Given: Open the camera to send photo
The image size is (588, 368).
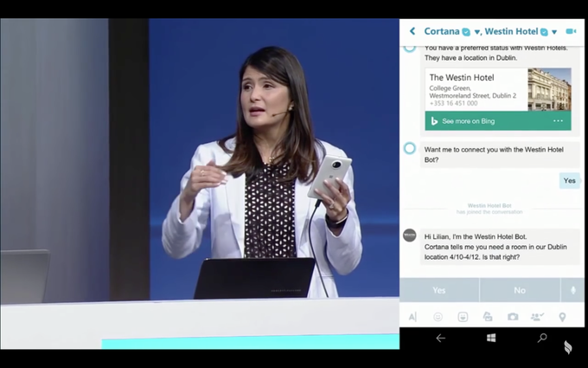Looking at the screenshot, I should [x=513, y=317].
